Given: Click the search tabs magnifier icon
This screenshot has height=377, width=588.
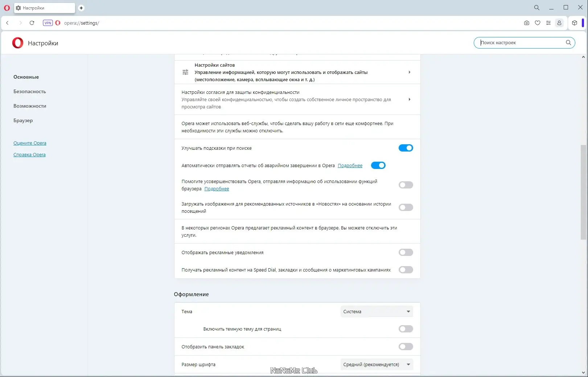Looking at the screenshot, I should pyautogui.click(x=537, y=8).
